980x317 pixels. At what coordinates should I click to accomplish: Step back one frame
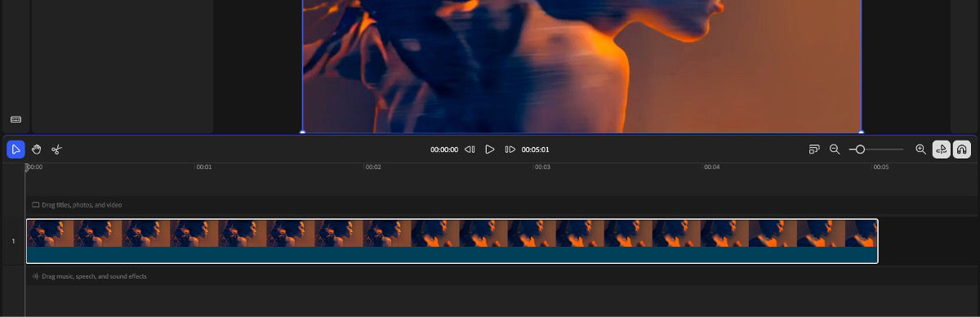[470, 150]
